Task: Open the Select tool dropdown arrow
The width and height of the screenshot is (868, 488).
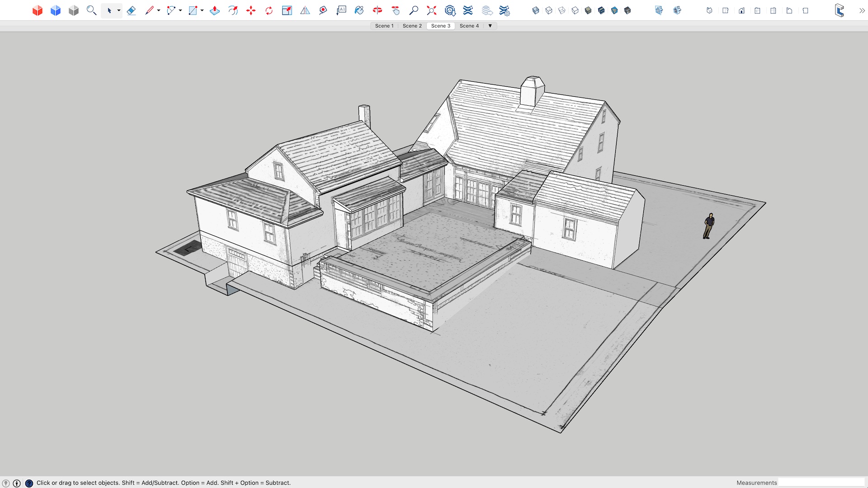Action: (119, 10)
